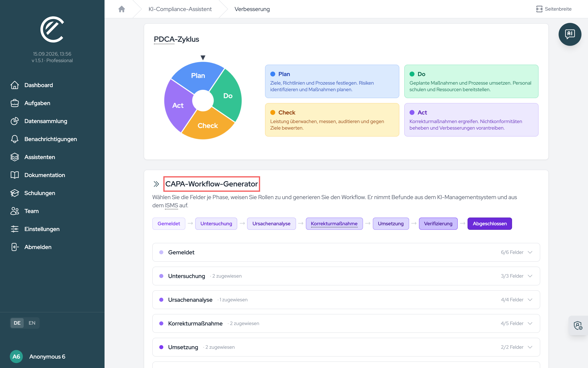The image size is (588, 368).
Task: Open the Check description card
Action: click(332, 120)
